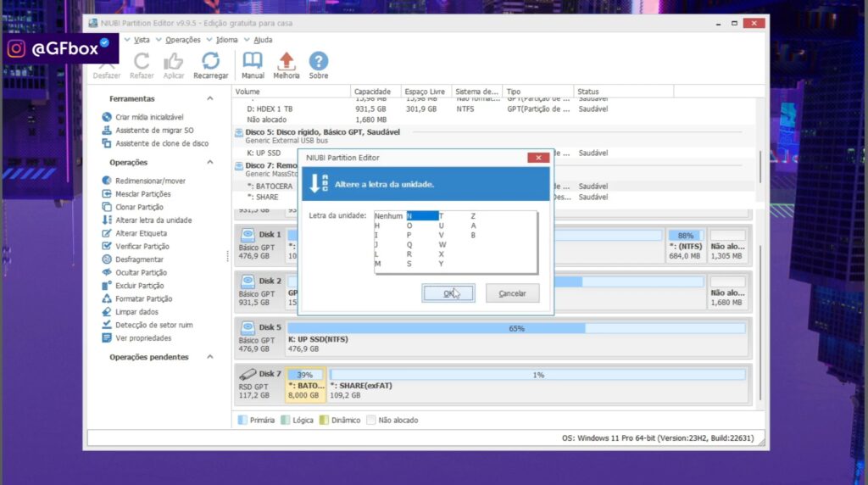
Task: Select Disk 1 Não alocado 1,305 MB block
Action: [x=727, y=245]
